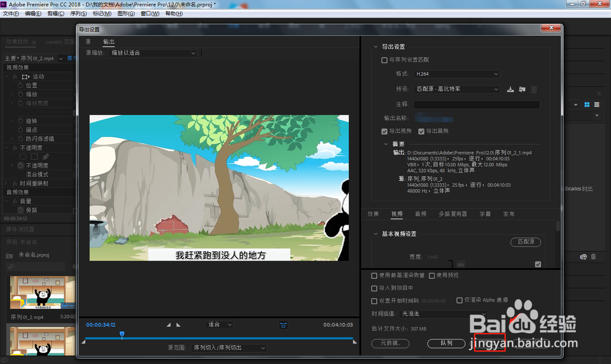611x364 pixels.
Task: Click the save preset icon
Action: tap(510, 90)
